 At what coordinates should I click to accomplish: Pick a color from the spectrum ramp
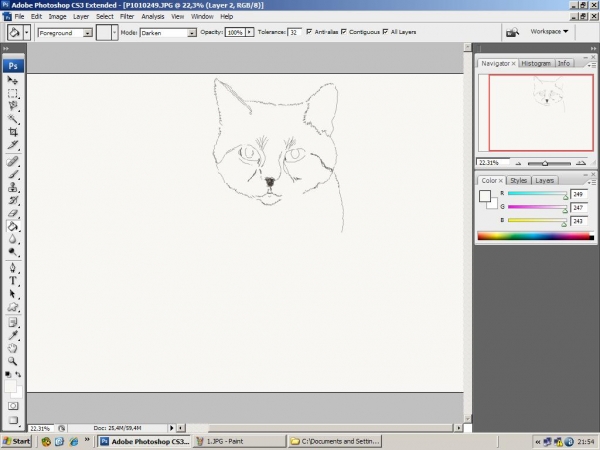tap(535, 236)
